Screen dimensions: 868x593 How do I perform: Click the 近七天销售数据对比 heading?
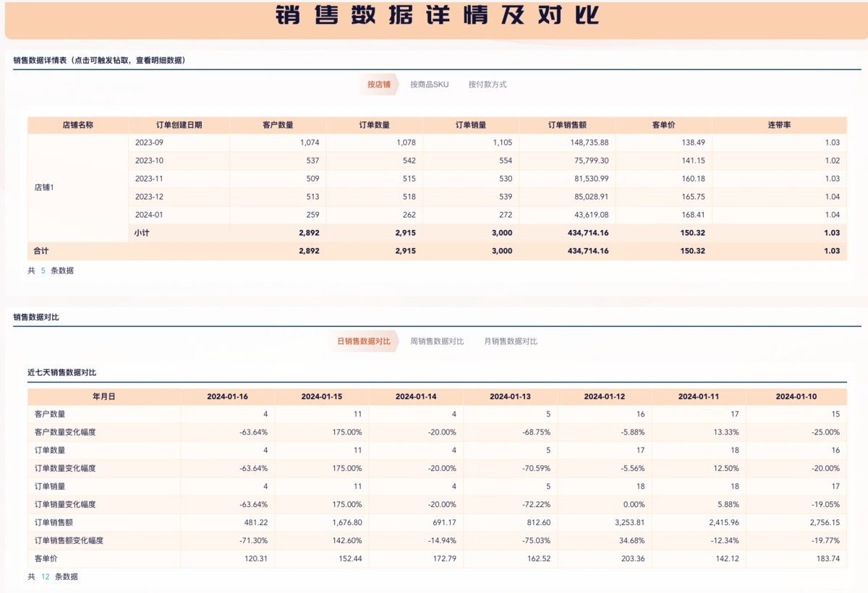click(x=61, y=372)
